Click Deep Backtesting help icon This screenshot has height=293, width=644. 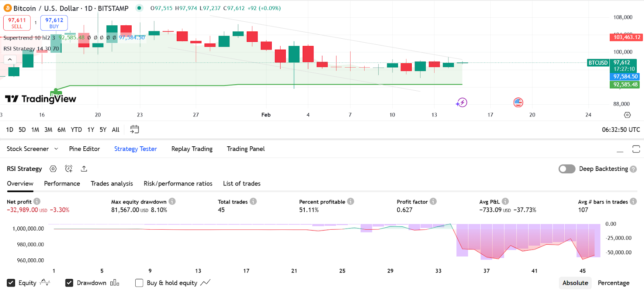[634, 169]
